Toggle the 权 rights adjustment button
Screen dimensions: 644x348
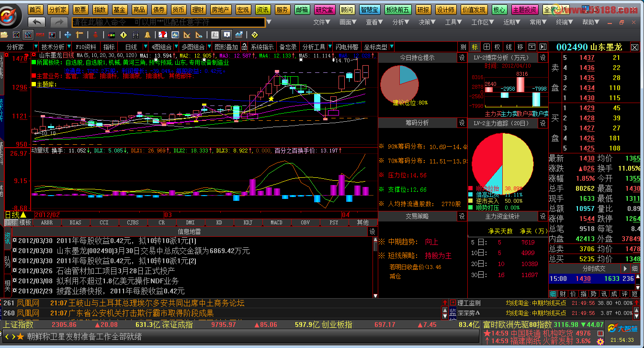pyautogui.click(x=498, y=47)
